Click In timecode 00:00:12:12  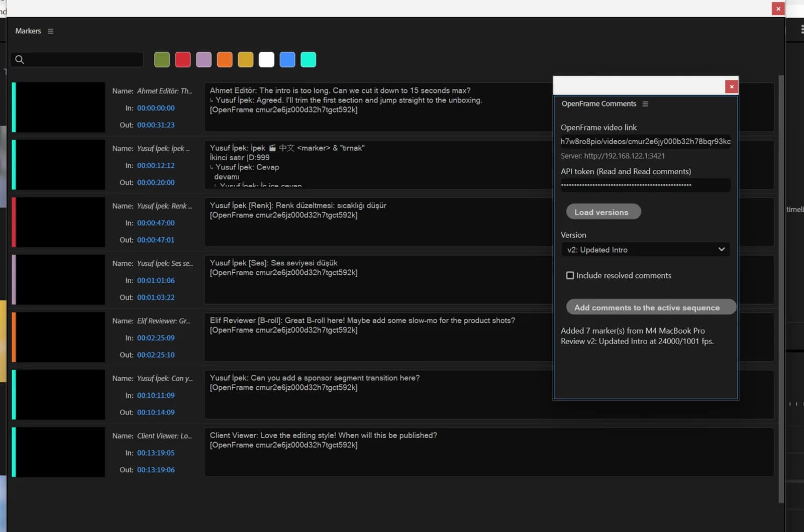click(156, 165)
